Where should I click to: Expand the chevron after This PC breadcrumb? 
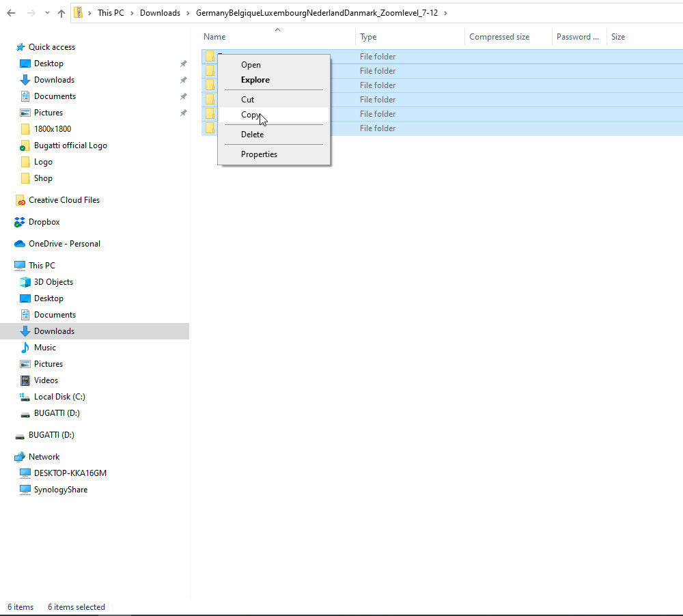[x=132, y=13]
